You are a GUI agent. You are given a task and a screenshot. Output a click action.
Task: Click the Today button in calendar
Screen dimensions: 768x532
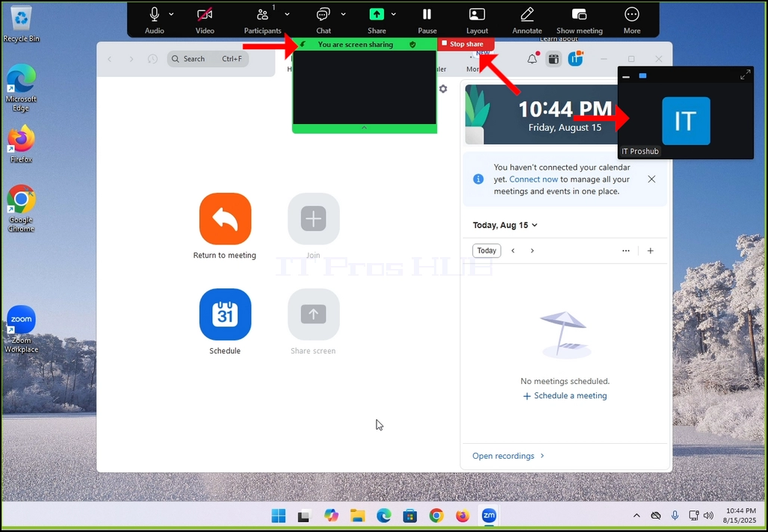tap(486, 250)
